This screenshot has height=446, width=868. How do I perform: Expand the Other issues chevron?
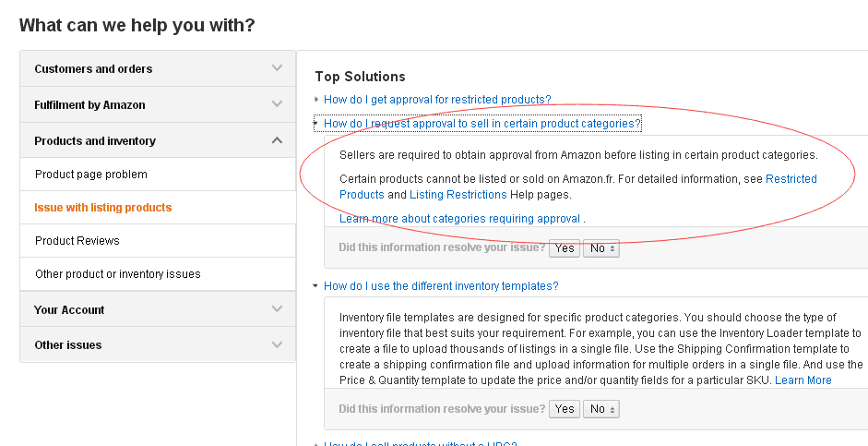click(x=277, y=344)
